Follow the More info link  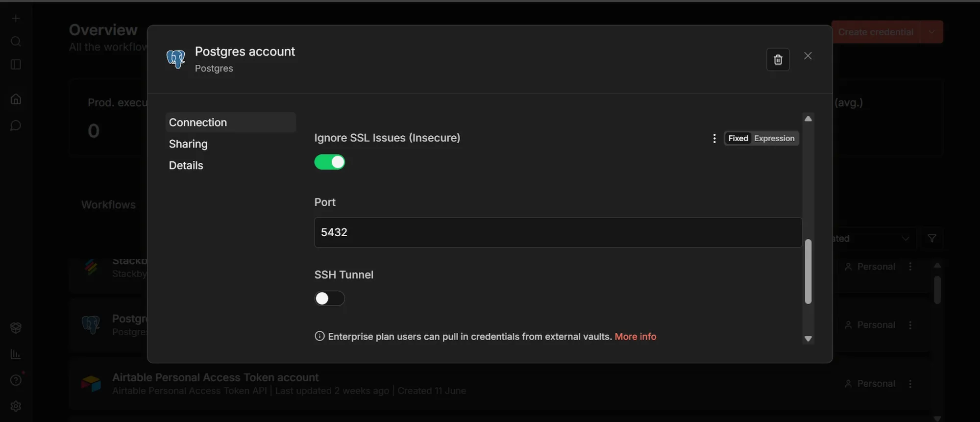(636, 337)
